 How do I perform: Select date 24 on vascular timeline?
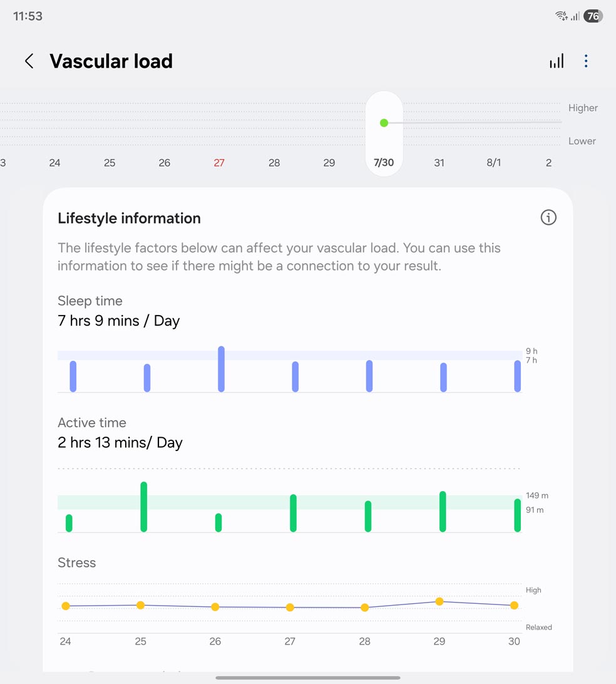(55, 163)
